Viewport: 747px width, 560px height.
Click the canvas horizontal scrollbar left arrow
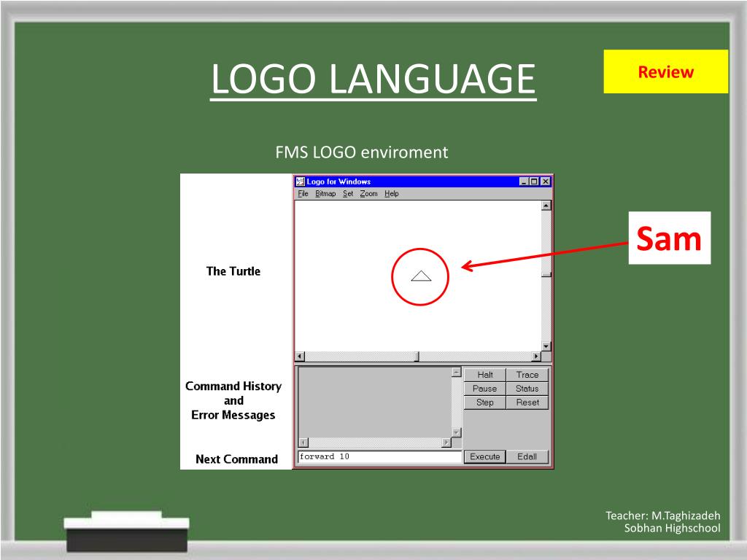pos(300,356)
